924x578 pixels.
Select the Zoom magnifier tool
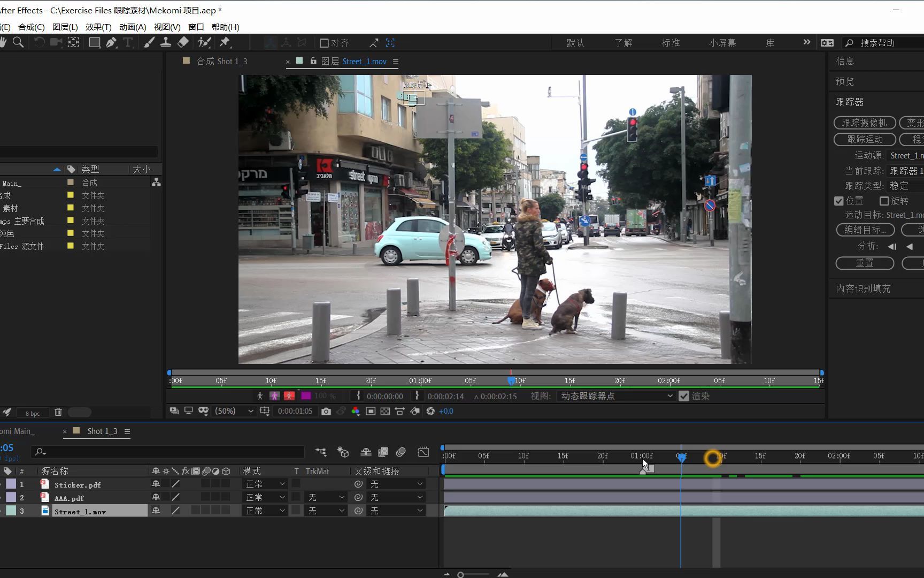pyautogui.click(x=18, y=42)
